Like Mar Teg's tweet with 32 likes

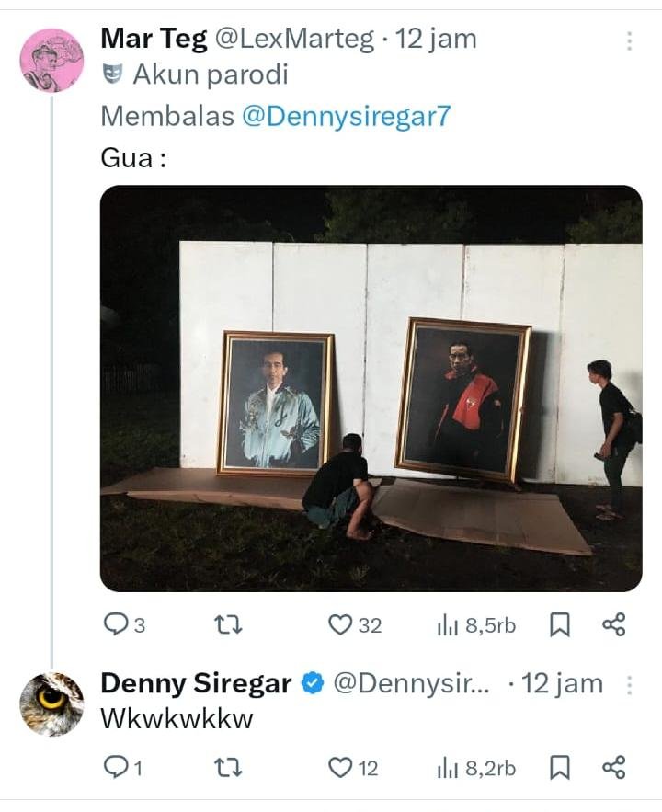[x=341, y=625]
